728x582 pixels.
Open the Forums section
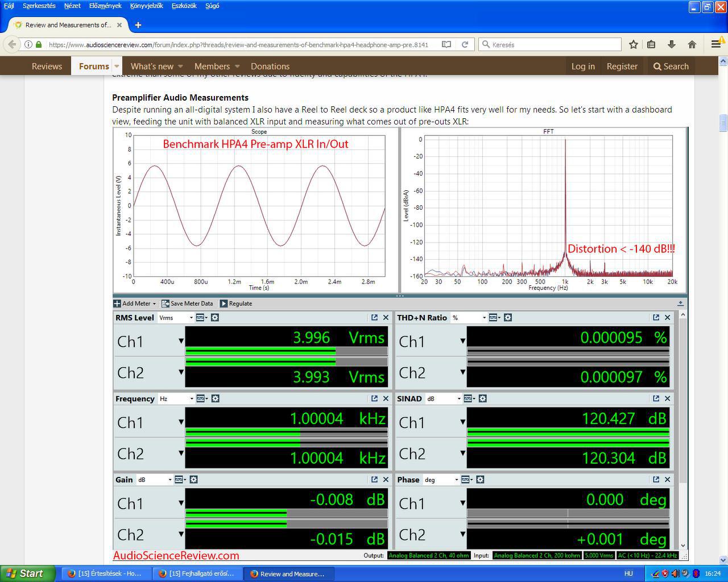94,66
